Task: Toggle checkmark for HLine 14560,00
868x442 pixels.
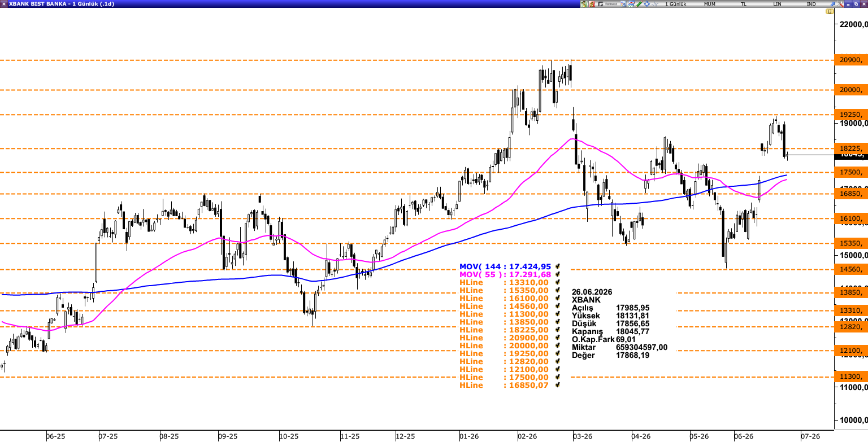Action: (x=557, y=306)
